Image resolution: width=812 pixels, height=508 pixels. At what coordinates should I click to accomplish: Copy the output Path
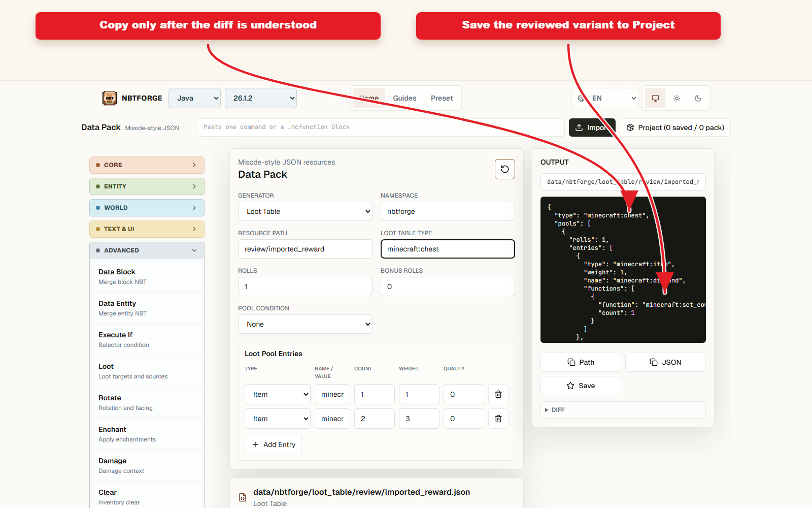coord(581,362)
